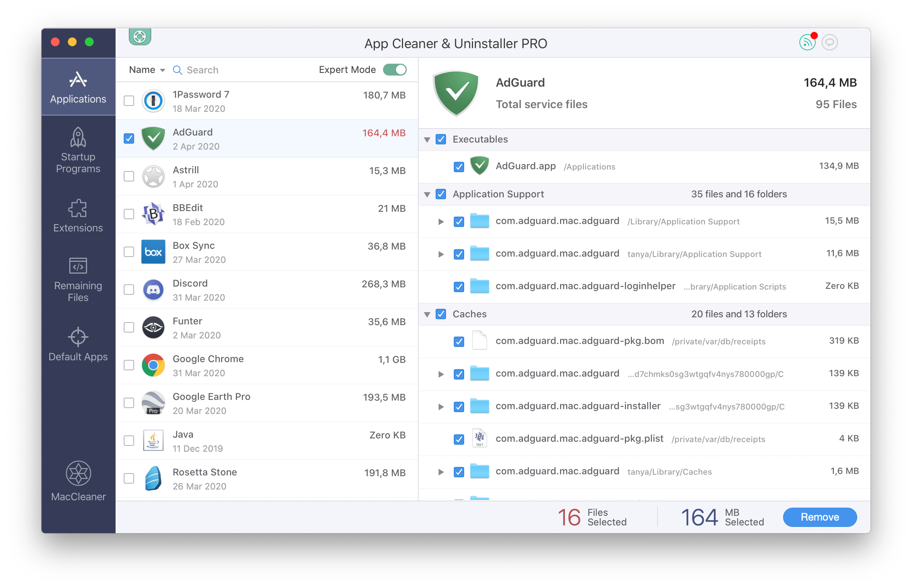Viewport: 912px width, 588px height.
Task: Click the AdGuard app icon
Action: tap(152, 140)
